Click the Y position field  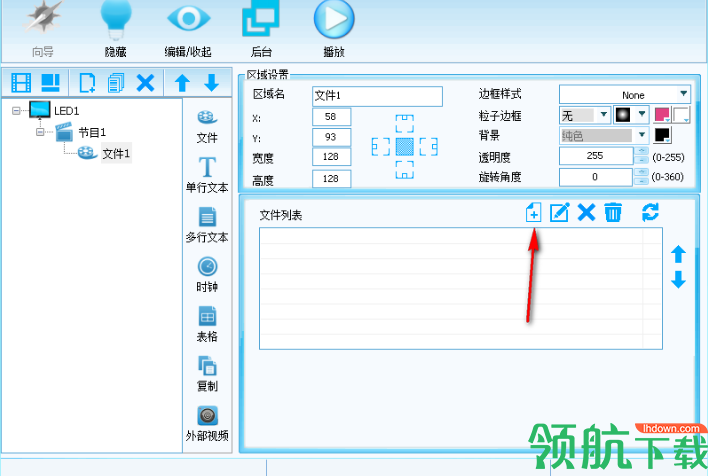point(331,137)
